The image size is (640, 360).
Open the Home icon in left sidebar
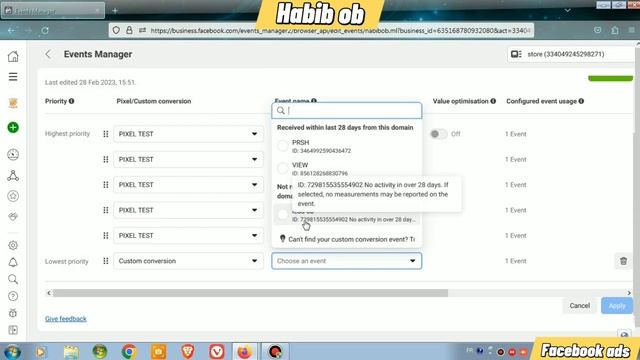(13, 56)
